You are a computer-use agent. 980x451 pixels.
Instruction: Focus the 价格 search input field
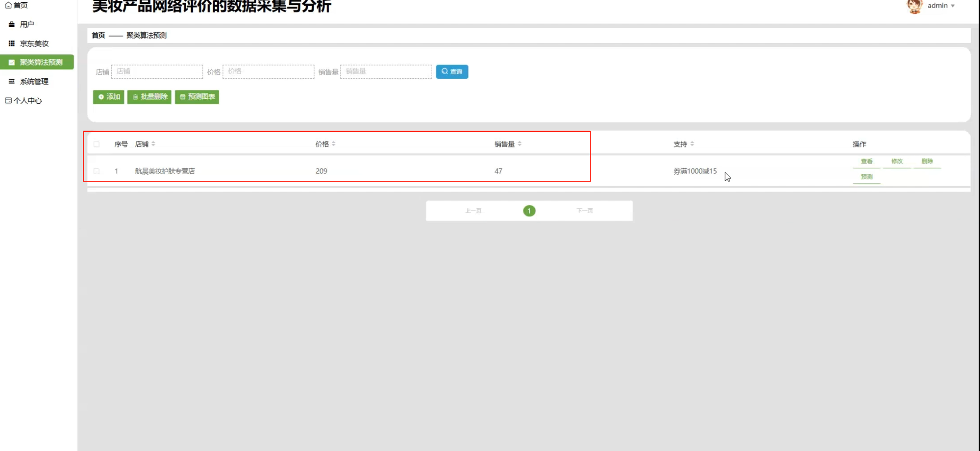[268, 72]
